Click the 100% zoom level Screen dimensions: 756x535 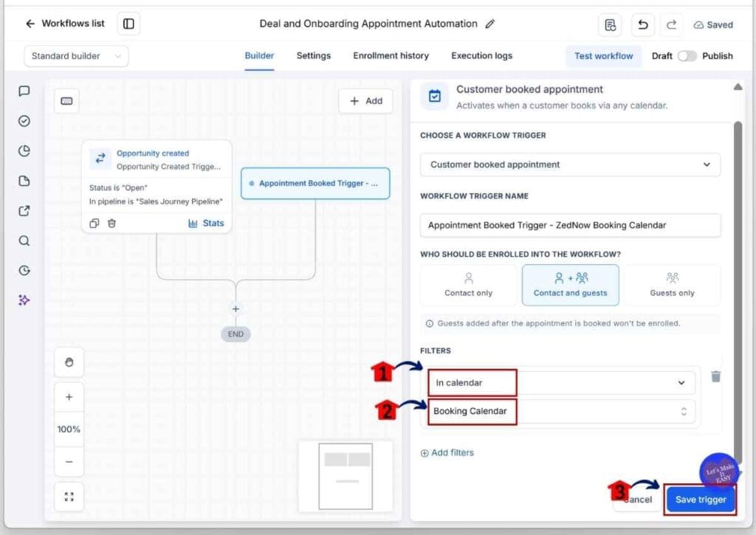[69, 429]
